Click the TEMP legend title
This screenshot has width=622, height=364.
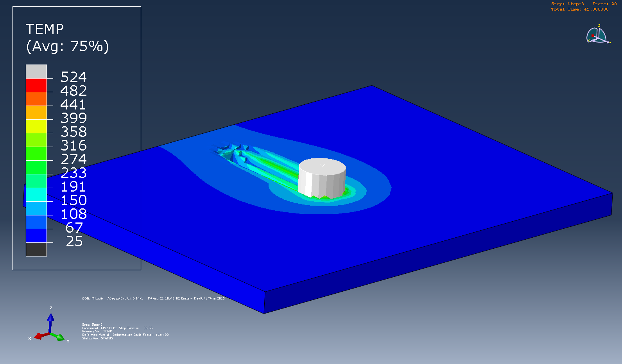(45, 29)
